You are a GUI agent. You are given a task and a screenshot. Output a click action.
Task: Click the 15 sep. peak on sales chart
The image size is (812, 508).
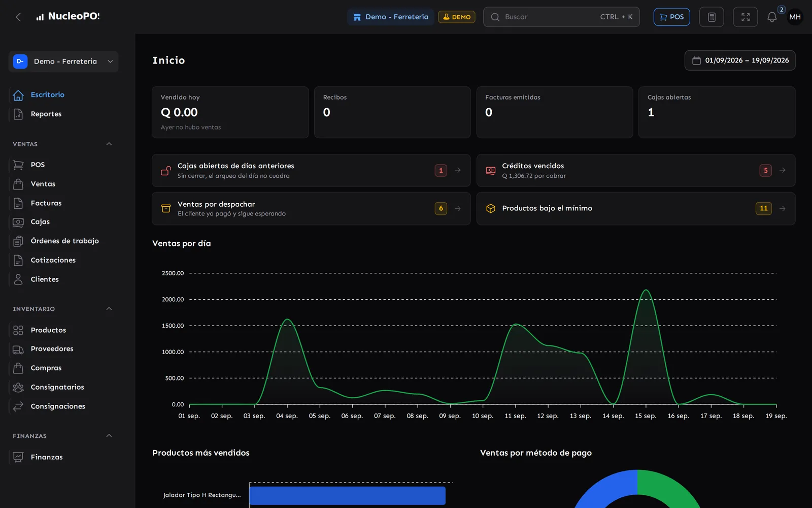pos(646,290)
